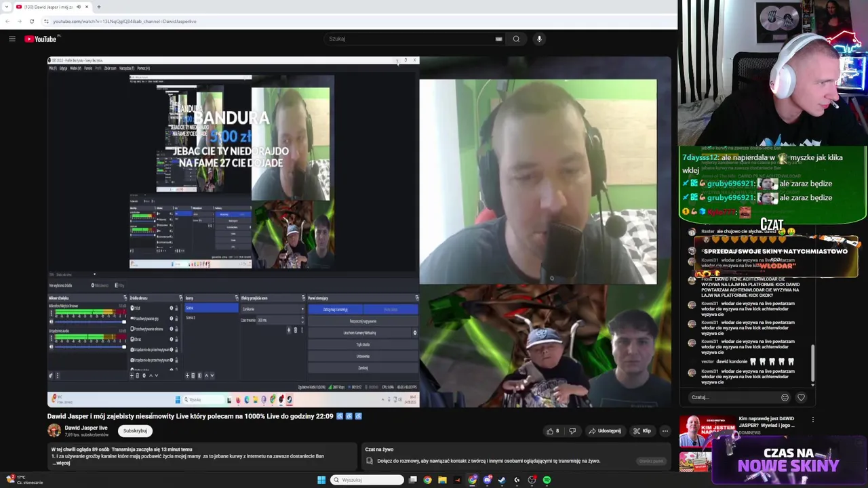Toggle visibility eye of first OBS source
This screenshot has height=488, width=868.
[x=172, y=308]
